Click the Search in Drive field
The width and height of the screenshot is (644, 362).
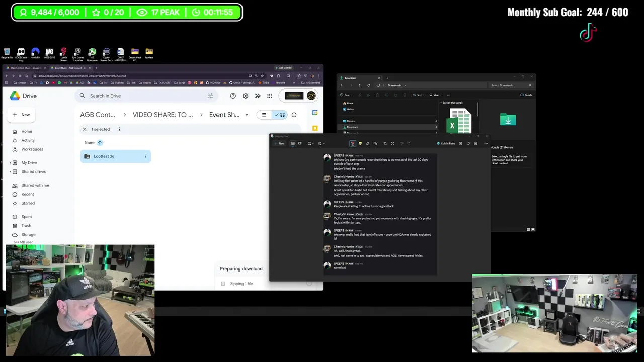pos(146,96)
